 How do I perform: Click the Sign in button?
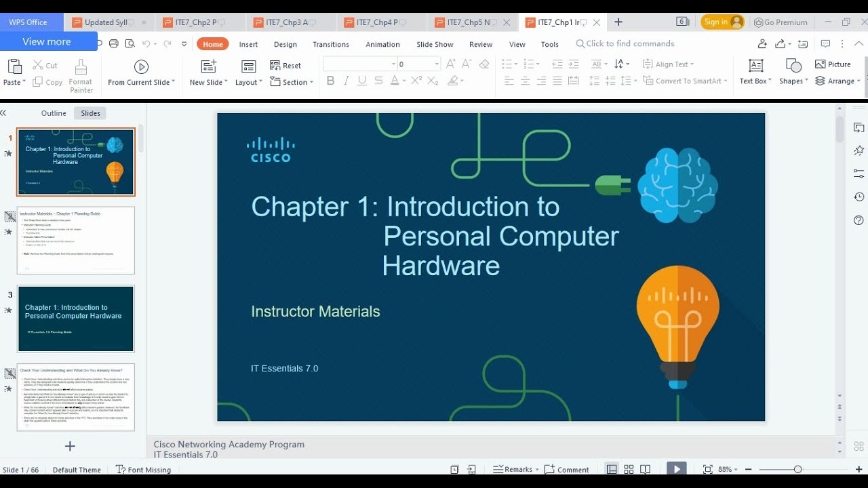tap(722, 22)
